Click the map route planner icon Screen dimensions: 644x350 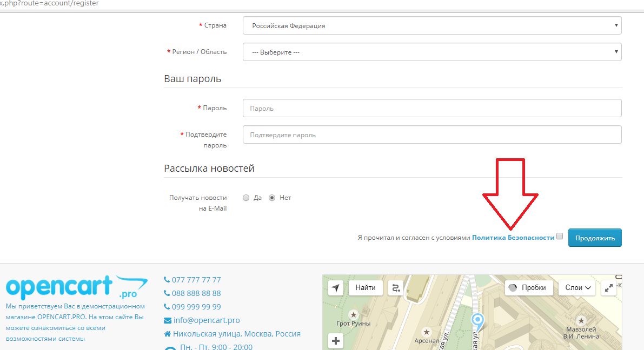coord(396,288)
